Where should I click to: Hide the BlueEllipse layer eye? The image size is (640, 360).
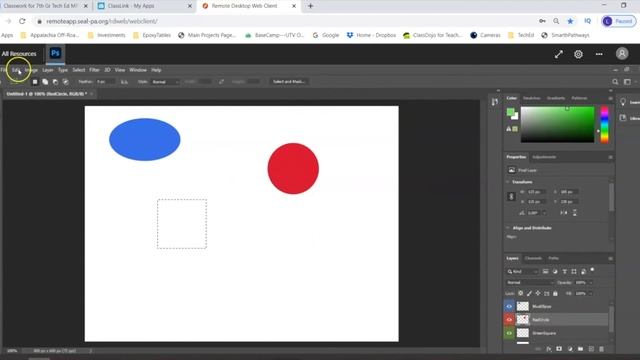point(509,306)
